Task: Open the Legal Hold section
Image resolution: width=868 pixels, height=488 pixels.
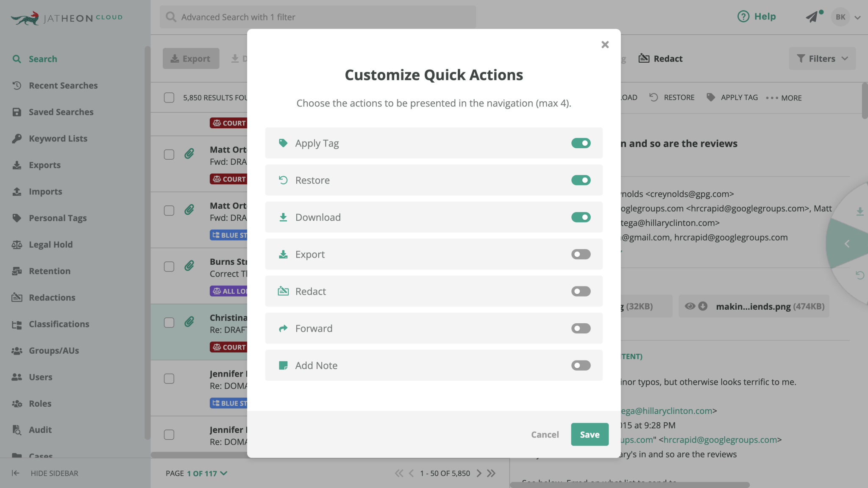Action: click(x=50, y=244)
